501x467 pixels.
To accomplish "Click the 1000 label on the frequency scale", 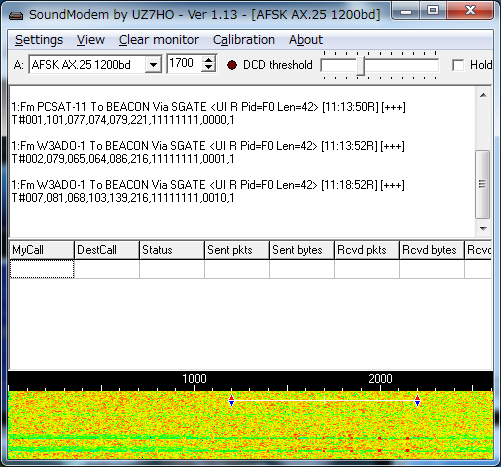I will coord(194,379).
